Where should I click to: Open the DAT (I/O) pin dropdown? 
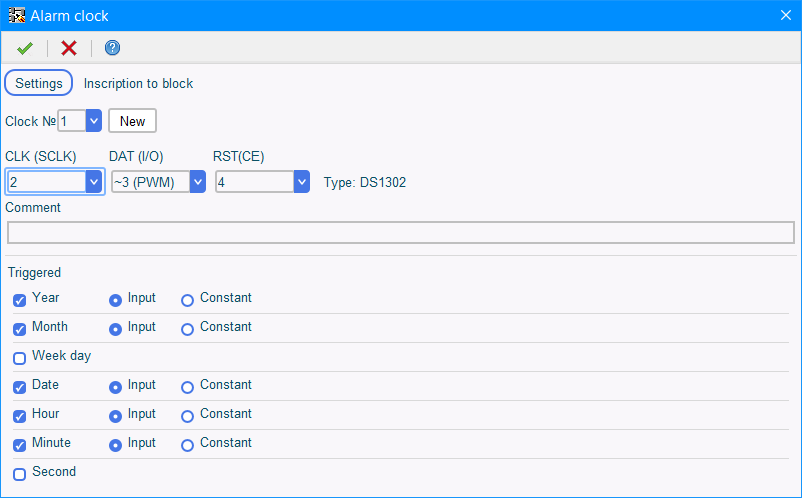[x=197, y=182]
